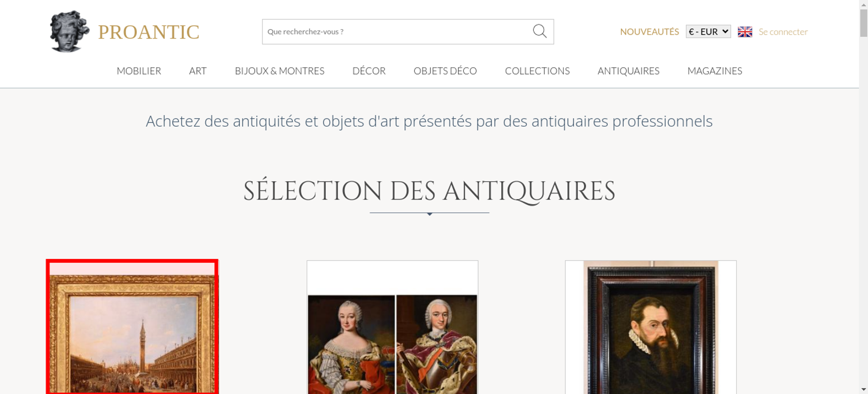Open the ART menu
The image size is (868, 394).
pos(198,71)
